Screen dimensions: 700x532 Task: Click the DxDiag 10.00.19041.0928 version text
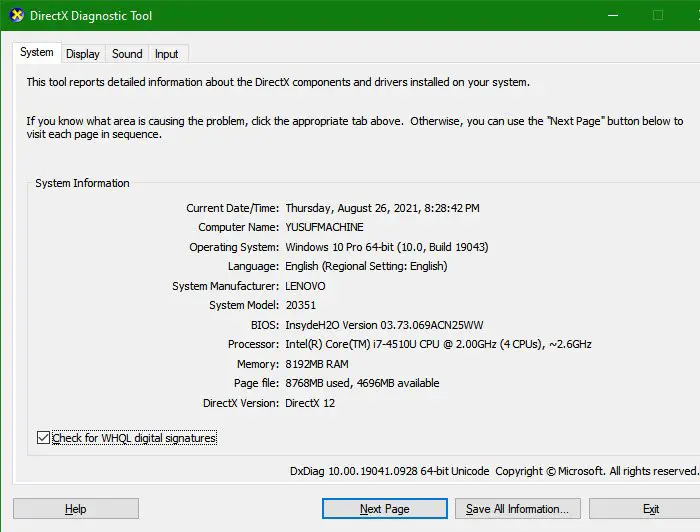389,471
